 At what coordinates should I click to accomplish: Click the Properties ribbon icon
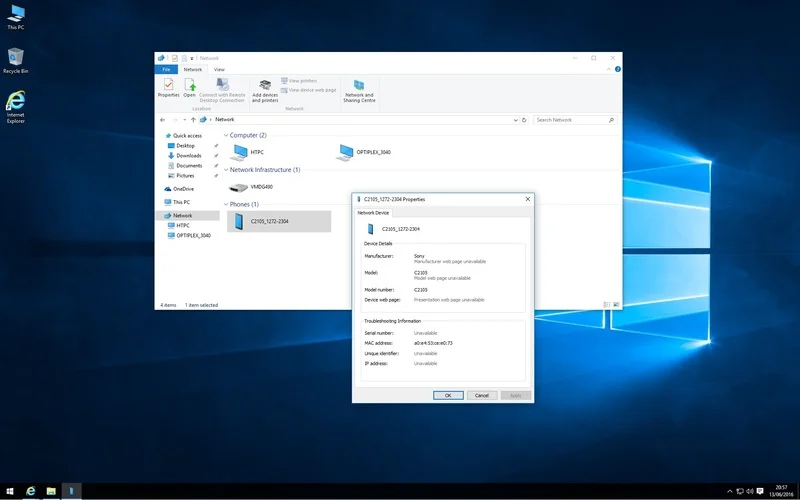tap(168, 88)
